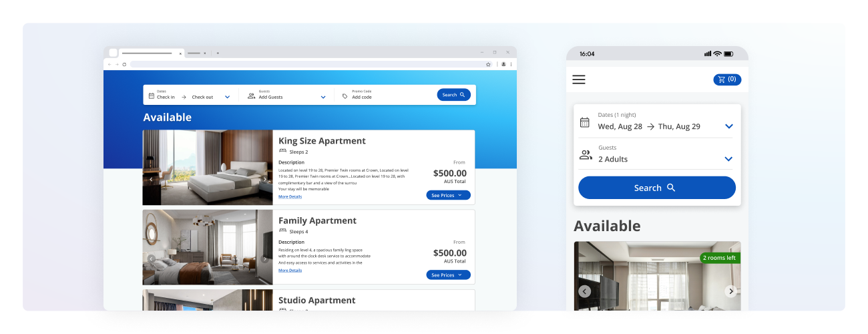Click the King Size Apartment photo
The height and width of the screenshot is (334, 868).
click(208, 167)
